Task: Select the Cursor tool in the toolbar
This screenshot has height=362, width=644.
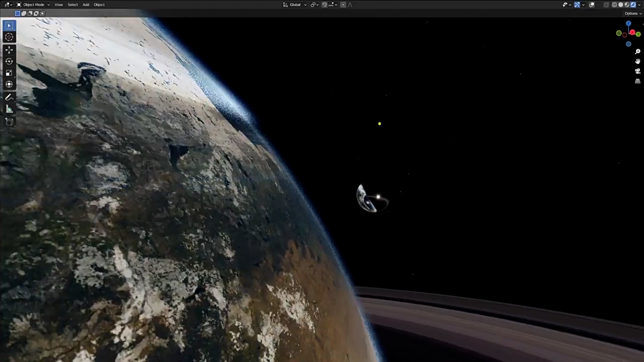Action: pyautogui.click(x=9, y=37)
